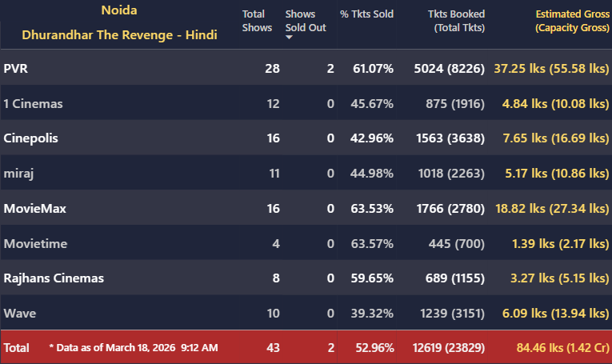Select the Wave chain name
612x364 pixels.
click(20, 314)
